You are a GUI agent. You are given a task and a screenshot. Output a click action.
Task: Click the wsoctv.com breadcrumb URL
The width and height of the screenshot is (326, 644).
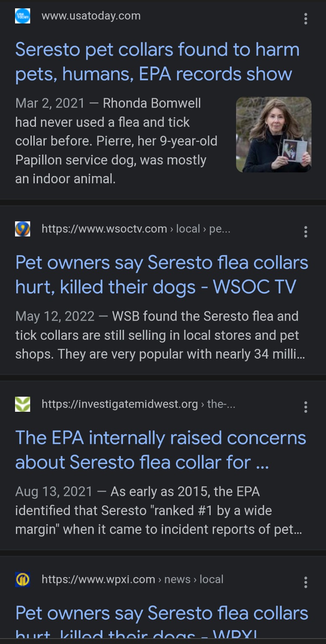tap(136, 229)
